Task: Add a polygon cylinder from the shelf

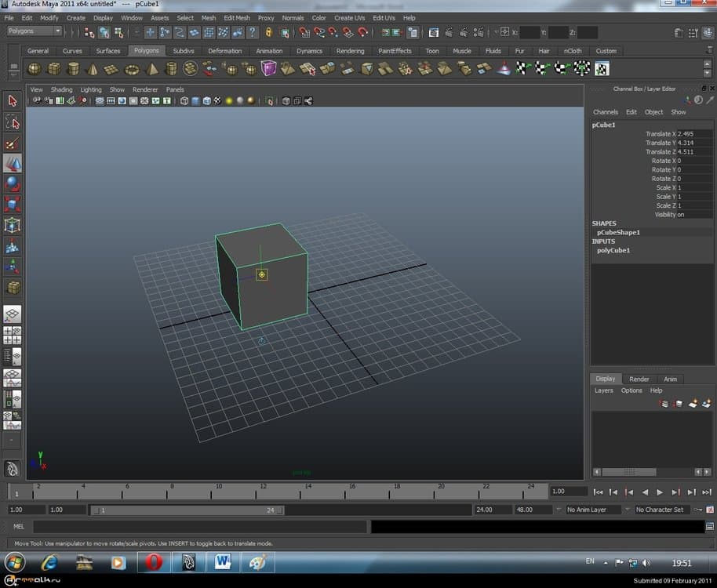Action: point(73,69)
